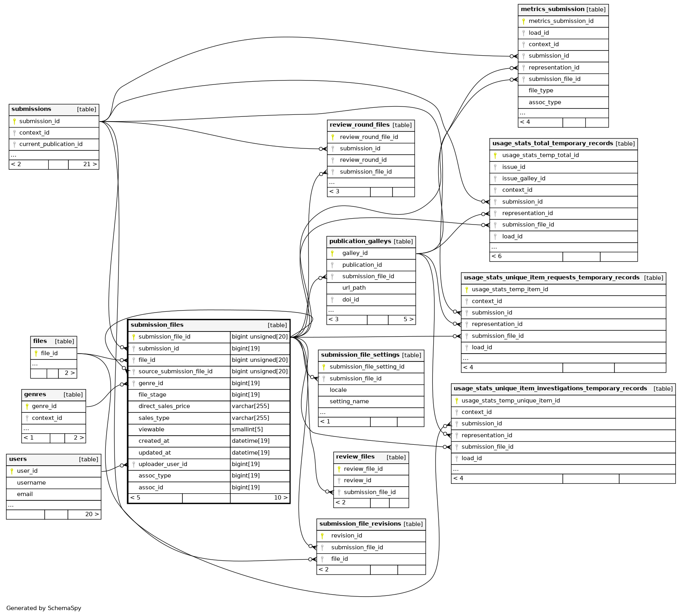This screenshot has width=682, height=616.
Task: Click the yellow key icon beside submission_file_id in submission_files
Action: (x=134, y=337)
